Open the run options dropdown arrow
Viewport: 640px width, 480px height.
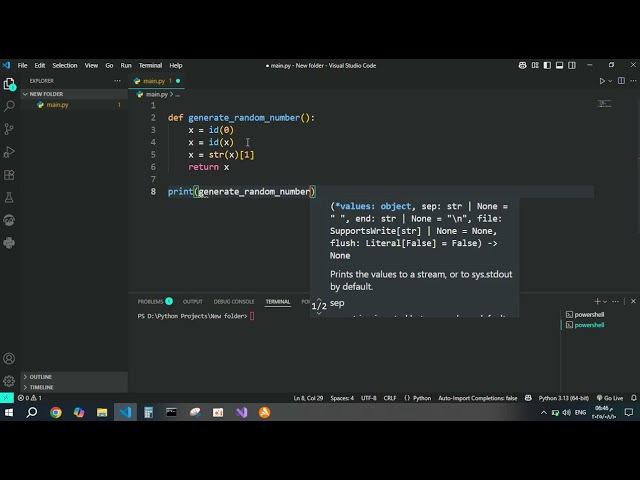(x=610, y=81)
